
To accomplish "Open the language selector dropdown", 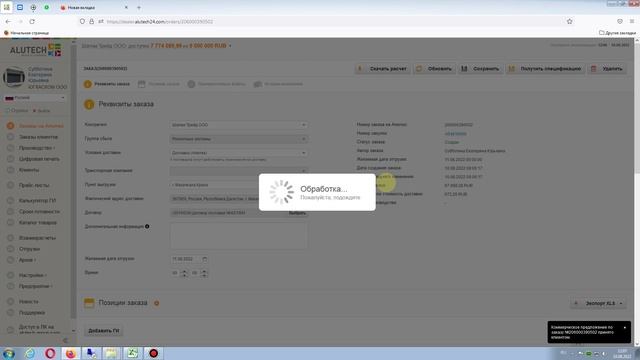I will [x=35, y=98].
